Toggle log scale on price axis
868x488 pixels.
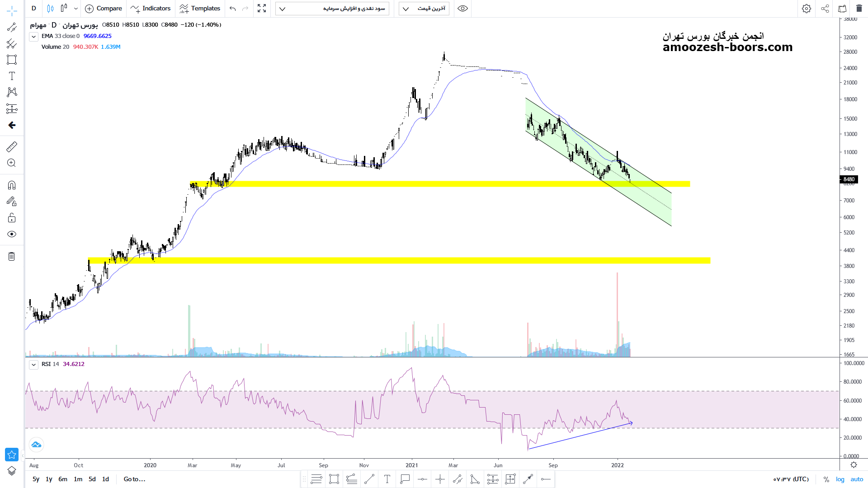[x=840, y=479]
